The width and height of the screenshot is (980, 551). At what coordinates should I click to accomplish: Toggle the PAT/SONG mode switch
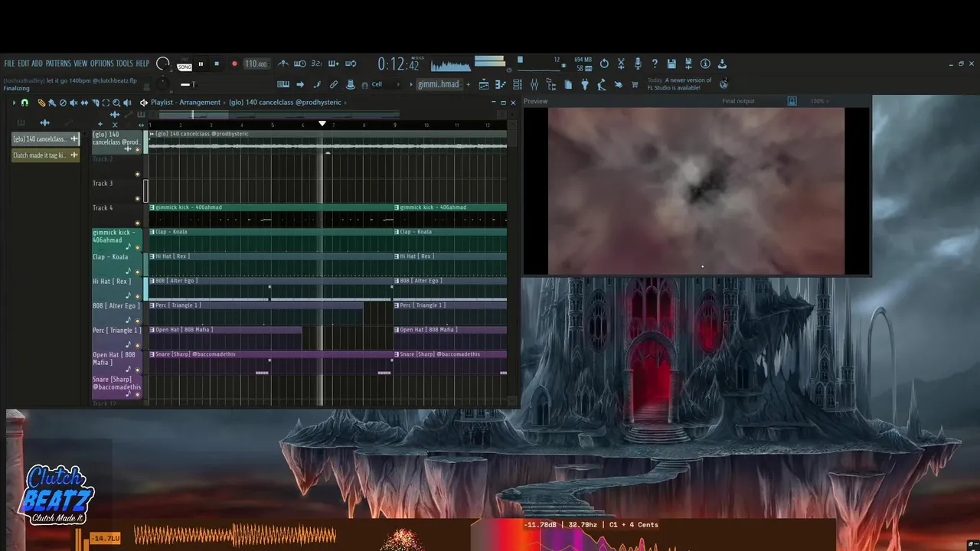[x=185, y=64]
